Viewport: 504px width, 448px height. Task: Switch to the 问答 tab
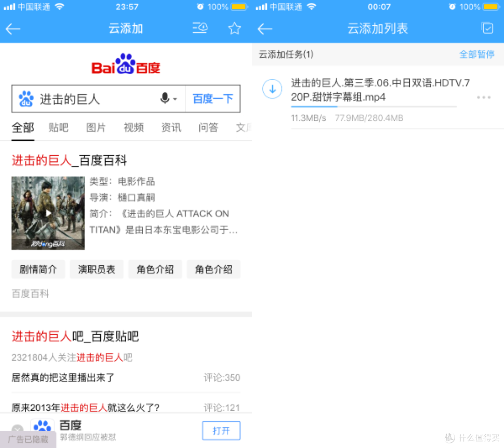[208, 128]
